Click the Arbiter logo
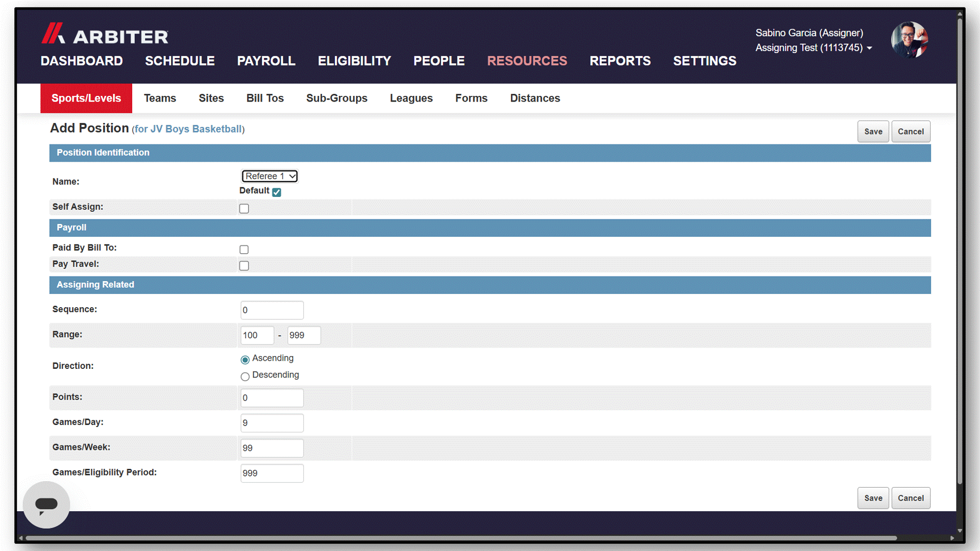The height and width of the screenshot is (551, 980). 105,33
